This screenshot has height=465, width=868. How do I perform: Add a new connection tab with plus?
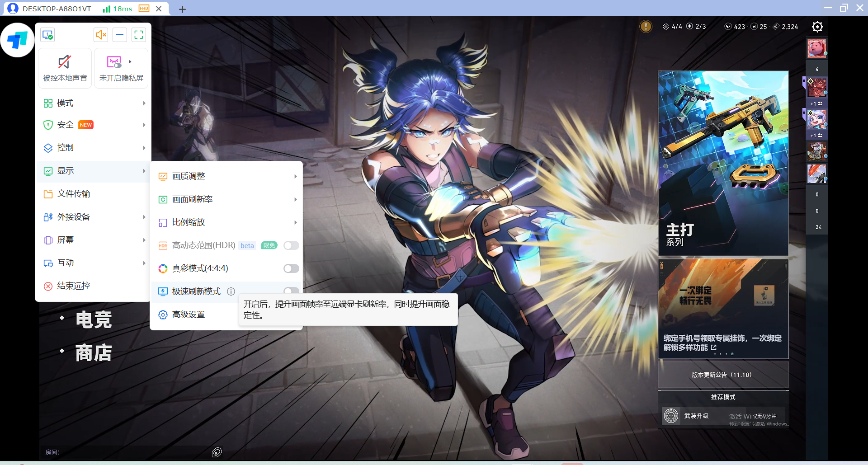click(182, 9)
